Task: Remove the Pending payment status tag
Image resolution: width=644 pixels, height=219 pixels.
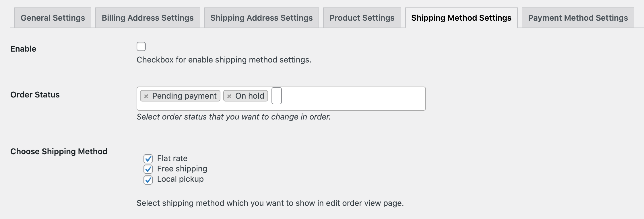Action: pyautogui.click(x=146, y=96)
